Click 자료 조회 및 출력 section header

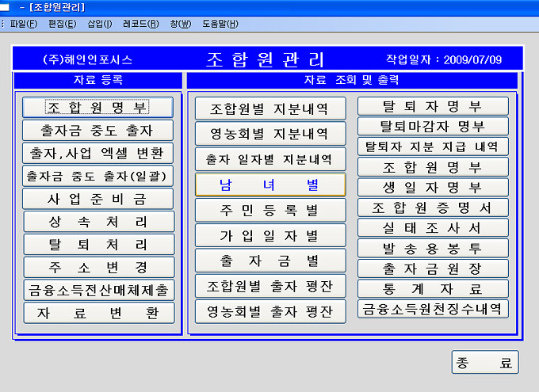tap(352, 80)
